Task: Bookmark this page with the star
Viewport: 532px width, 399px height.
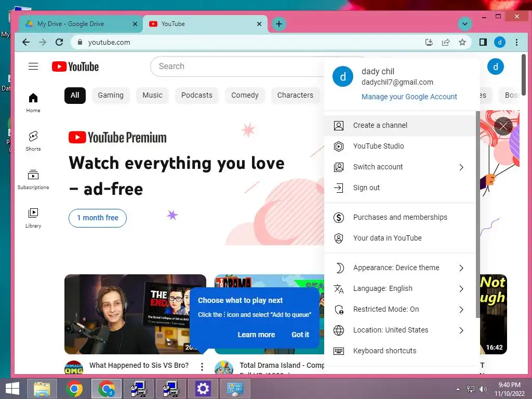Action: [462, 42]
